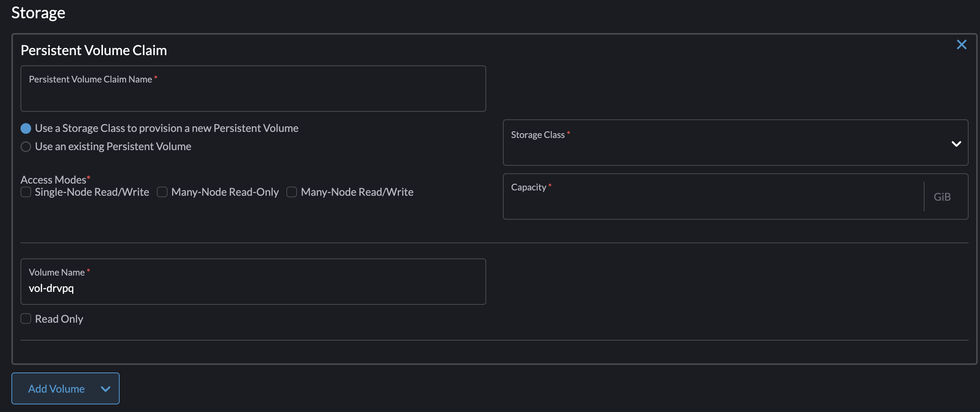Click the Persistent Volume Claim section title

coord(93,50)
